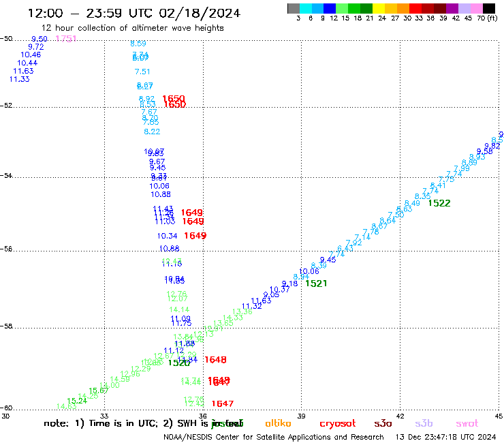The width and height of the screenshot is (504, 443).
Task: Click the wave height 13.36 on the diagonal track
Action: point(242,311)
